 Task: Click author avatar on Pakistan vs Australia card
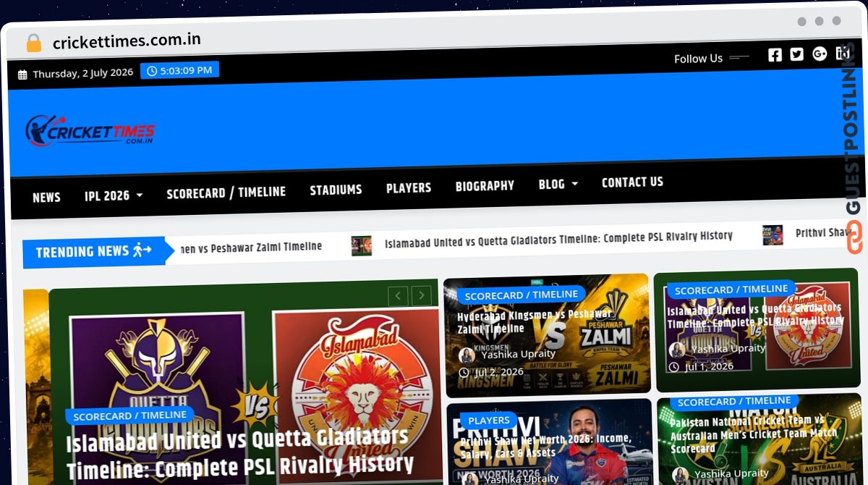tap(680, 475)
